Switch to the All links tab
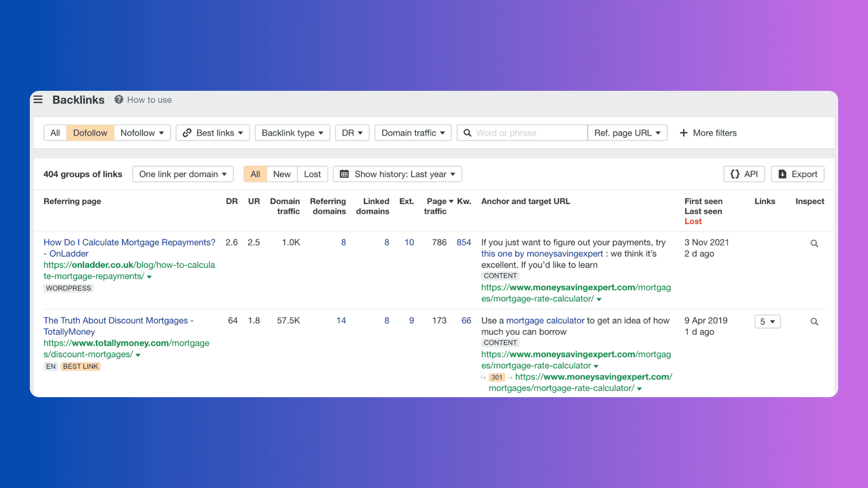The image size is (868, 488). tap(255, 174)
